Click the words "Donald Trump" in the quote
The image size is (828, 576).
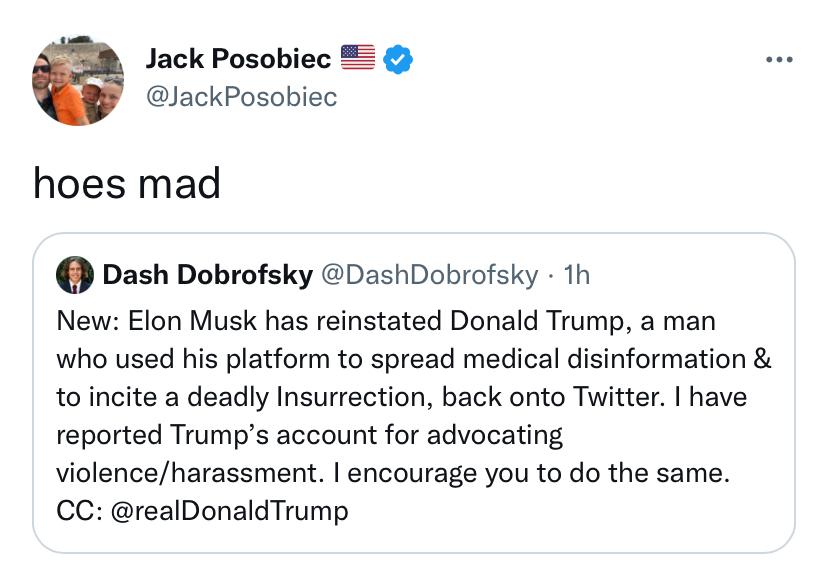[537, 321]
